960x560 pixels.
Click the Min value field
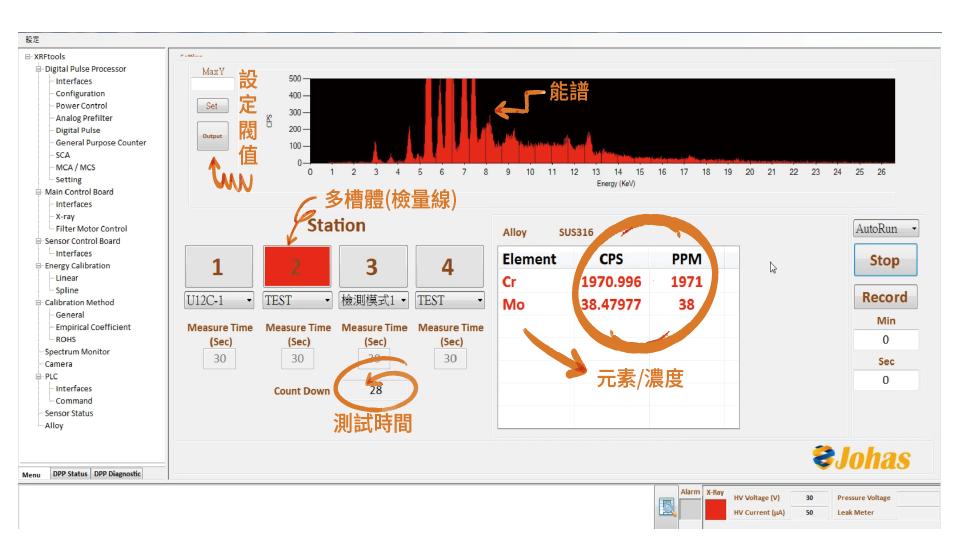pos(885,340)
